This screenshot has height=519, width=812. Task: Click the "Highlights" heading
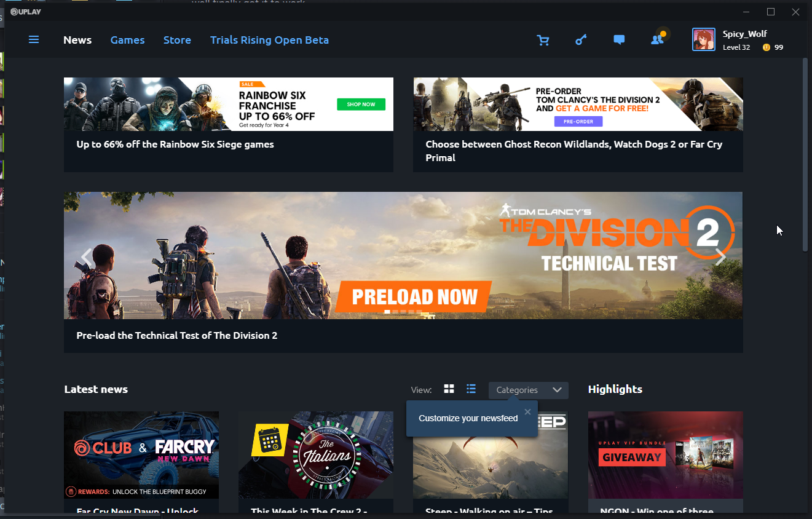(615, 389)
